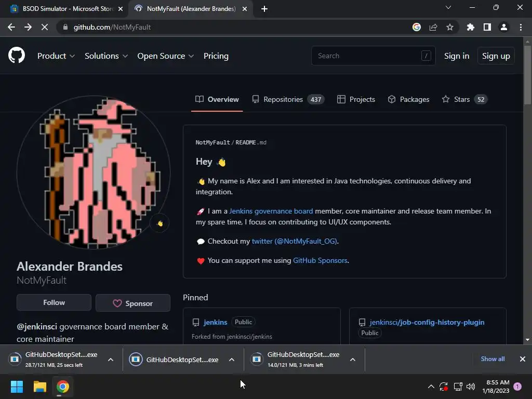532x399 pixels.
Task: Open options for the 3 mins left download
Action: [353, 360]
